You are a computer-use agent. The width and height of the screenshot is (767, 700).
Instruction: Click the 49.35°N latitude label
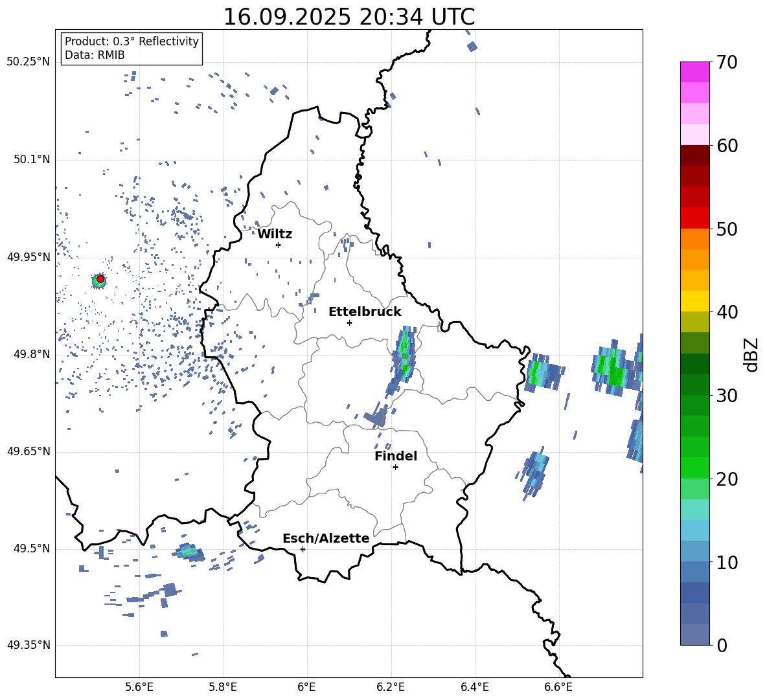click(x=29, y=645)
